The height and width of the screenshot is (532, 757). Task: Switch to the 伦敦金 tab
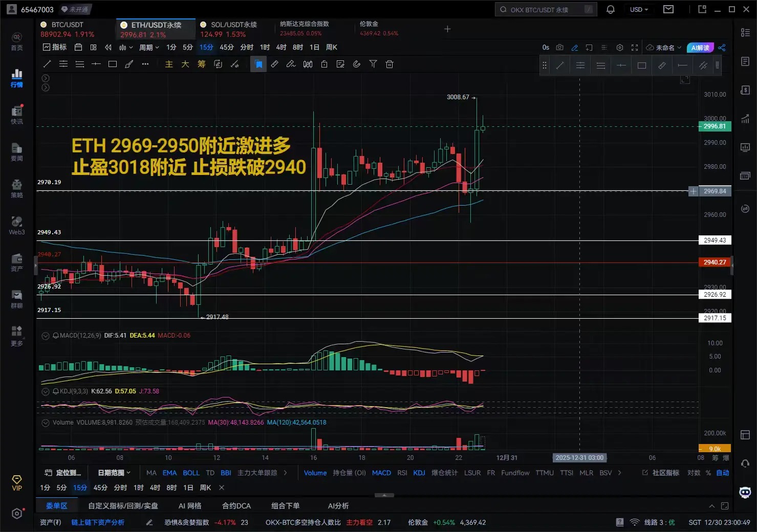pos(394,29)
